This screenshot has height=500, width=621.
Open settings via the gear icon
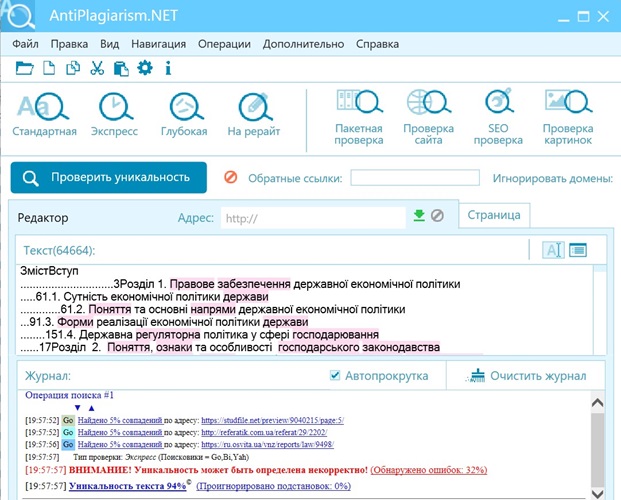tap(145, 68)
